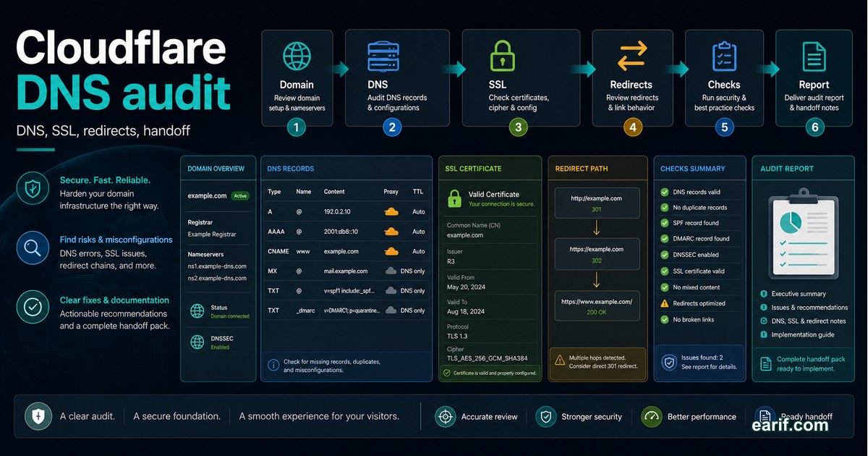868x456 pixels.
Task: Click the https://example.com 302 redirect box
Action: (x=596, y=254)
